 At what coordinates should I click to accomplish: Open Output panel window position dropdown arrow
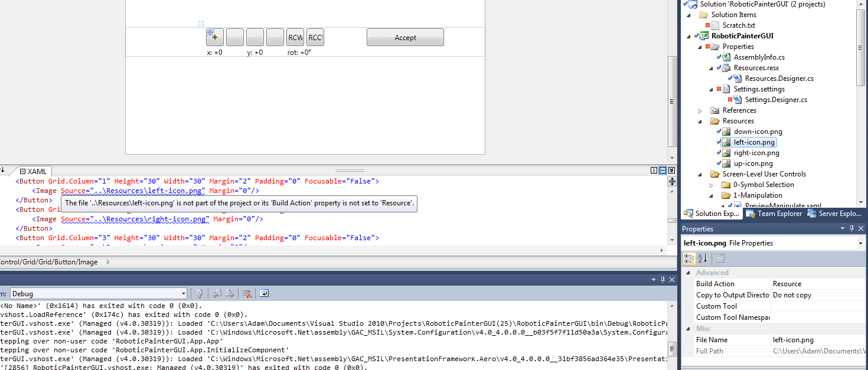654,279
